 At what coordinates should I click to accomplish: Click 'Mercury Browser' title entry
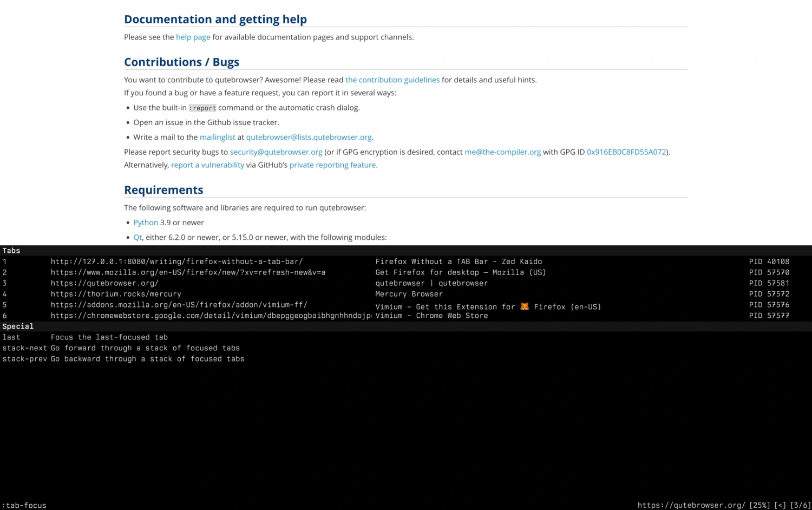click(x=409, y=294)
